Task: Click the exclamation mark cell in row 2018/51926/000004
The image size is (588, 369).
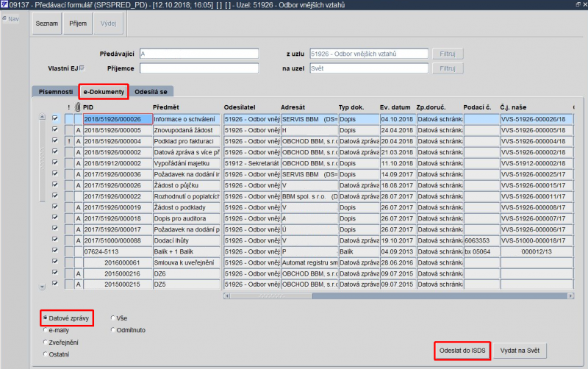Action: pyautogui.click(x=69, y=141)
